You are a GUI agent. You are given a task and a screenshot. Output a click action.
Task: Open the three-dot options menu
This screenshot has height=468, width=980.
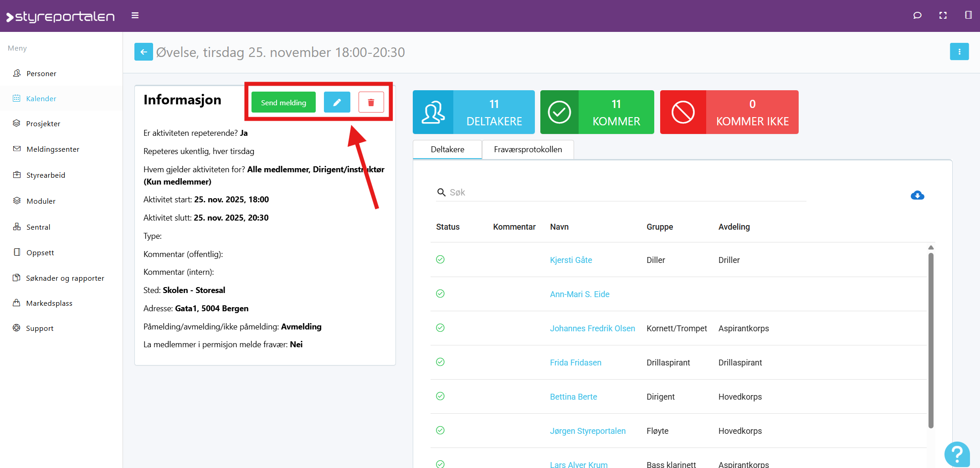pyautogui.click(x=959, y=52)
